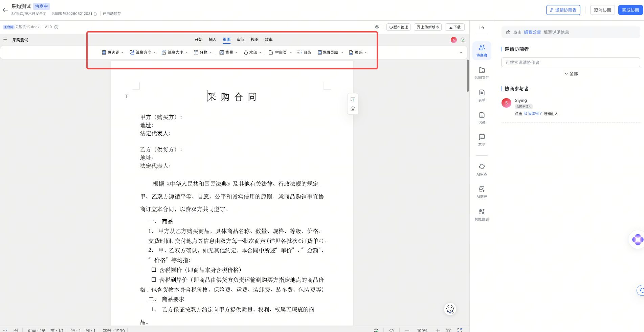Launch the AI摘要 tool
The image size is (644, 332).
pos(482,192)
